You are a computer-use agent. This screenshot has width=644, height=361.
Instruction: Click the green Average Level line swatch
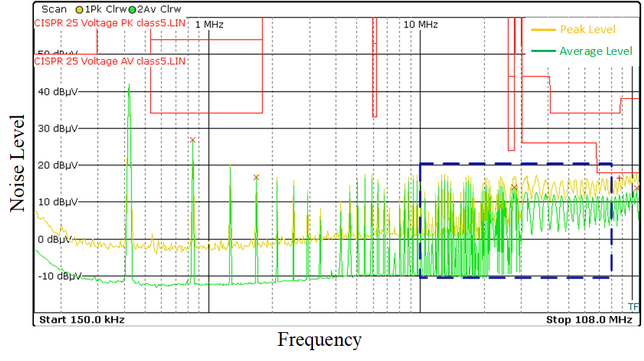[543, 51]
